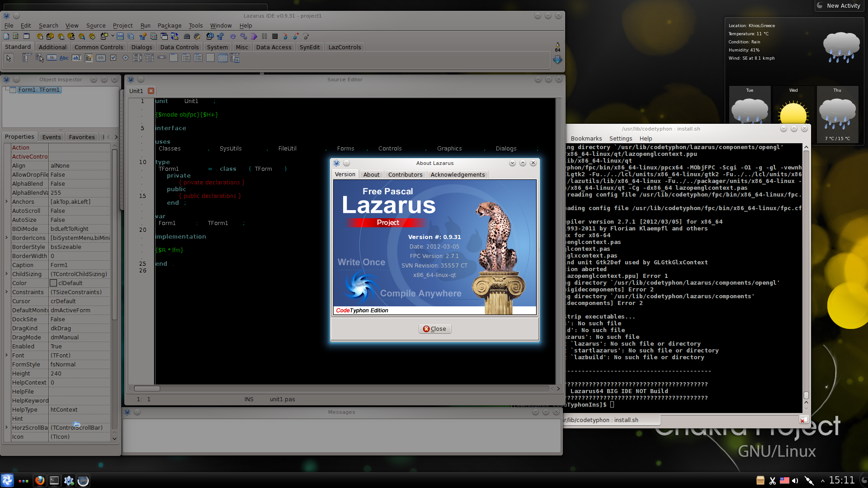This screenshot has height=488, width=868.
Task: Open the Chakra application launcher
Action: coord(7,480)
